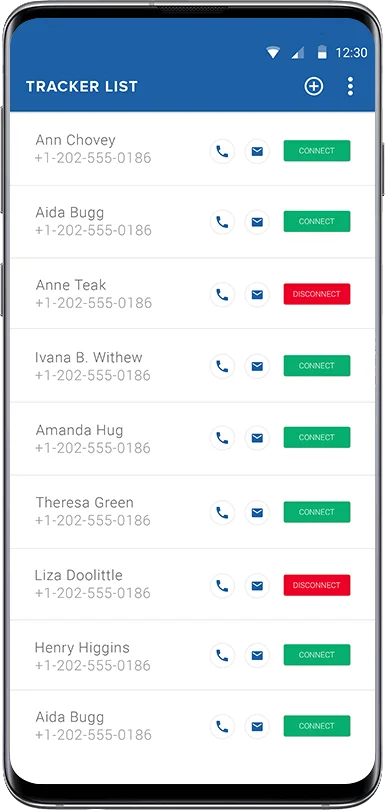Disconnect Liza Doolittle's tracker
This screenshot has height=810, width=385.
tap(317, 585)
